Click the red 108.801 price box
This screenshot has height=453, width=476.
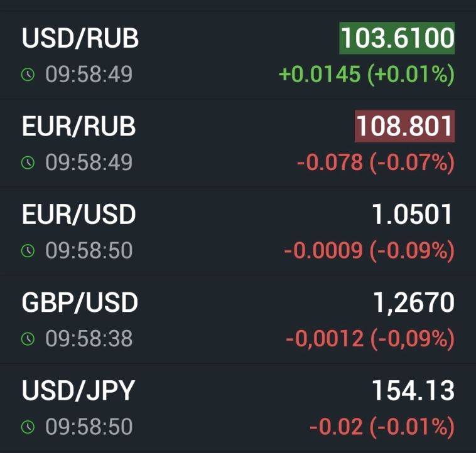pos(404,127)
